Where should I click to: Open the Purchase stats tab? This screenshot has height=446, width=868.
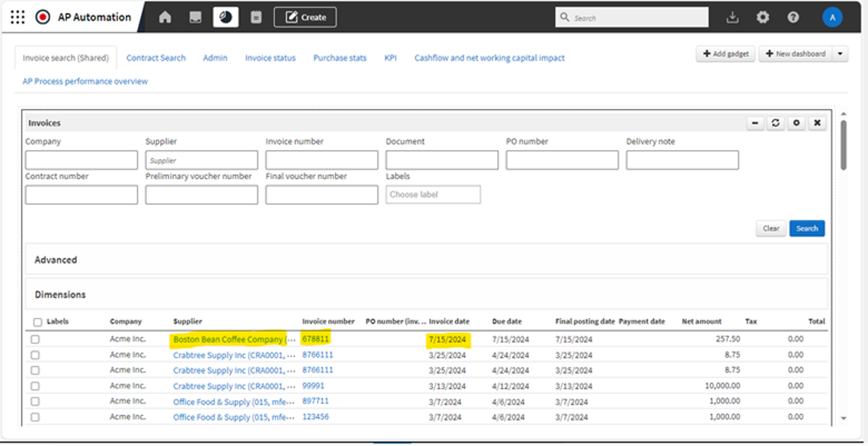pyautogui.click(x=340, y=58)
